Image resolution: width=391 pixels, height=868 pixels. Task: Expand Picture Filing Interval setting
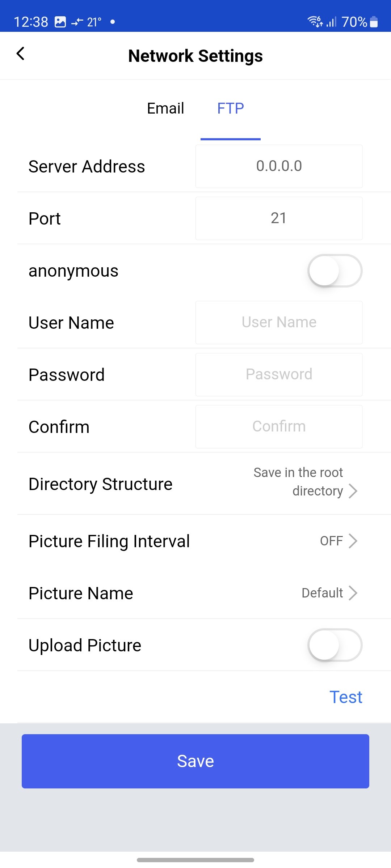click(353, 541)
